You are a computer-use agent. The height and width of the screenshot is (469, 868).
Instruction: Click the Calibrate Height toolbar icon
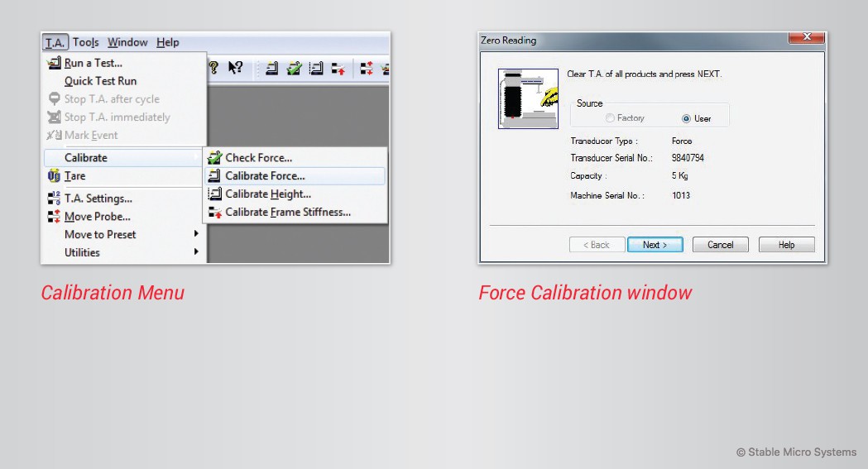point(316,68)
